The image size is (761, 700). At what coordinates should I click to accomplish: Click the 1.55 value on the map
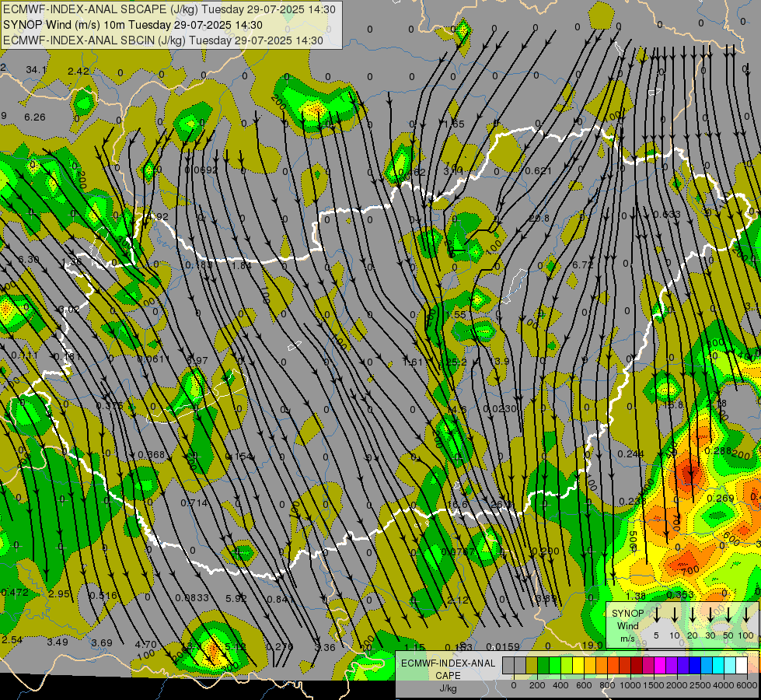pos(456,315)
